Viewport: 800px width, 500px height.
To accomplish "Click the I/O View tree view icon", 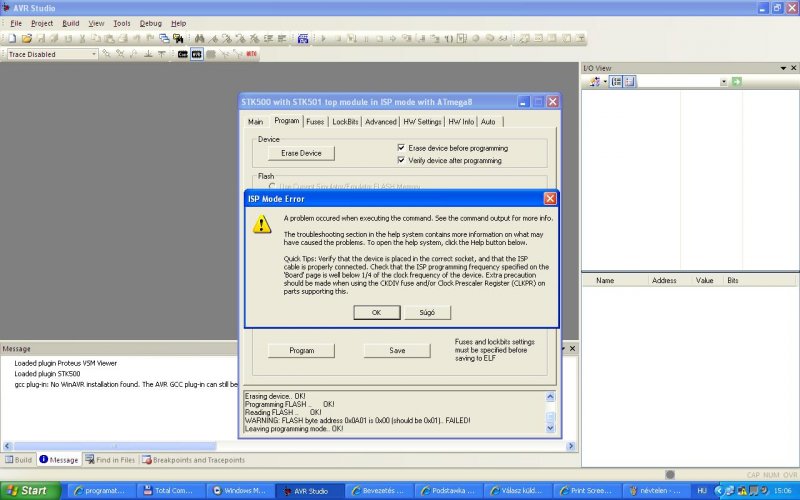I will click(616, 82).
